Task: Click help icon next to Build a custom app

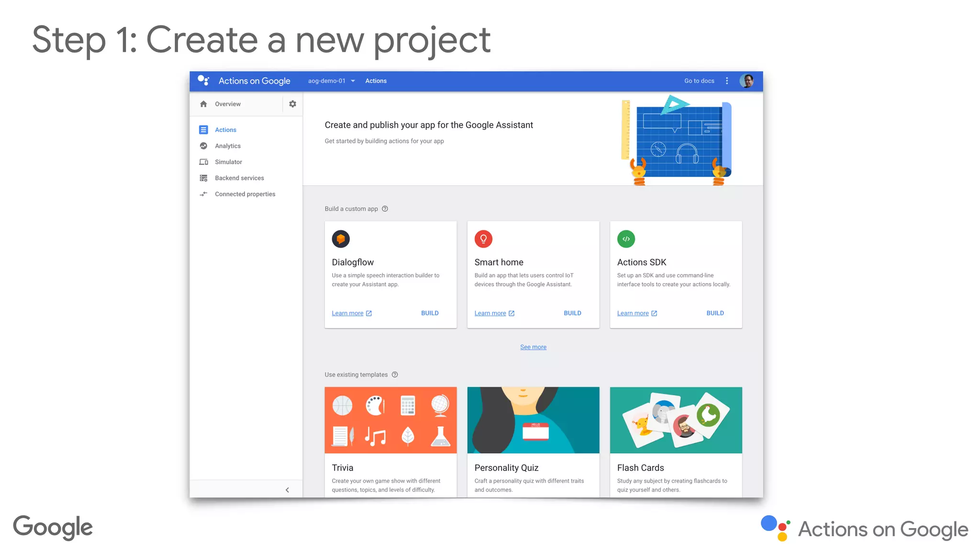Action: [x=385, y=209]
